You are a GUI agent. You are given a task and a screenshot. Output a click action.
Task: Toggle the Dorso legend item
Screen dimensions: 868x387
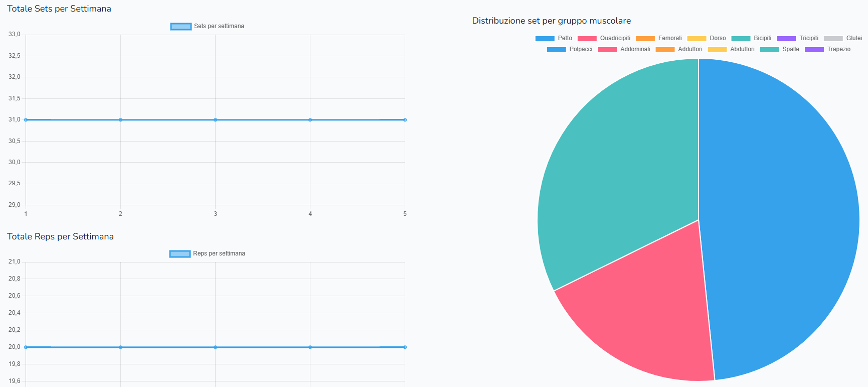(707, 38)
